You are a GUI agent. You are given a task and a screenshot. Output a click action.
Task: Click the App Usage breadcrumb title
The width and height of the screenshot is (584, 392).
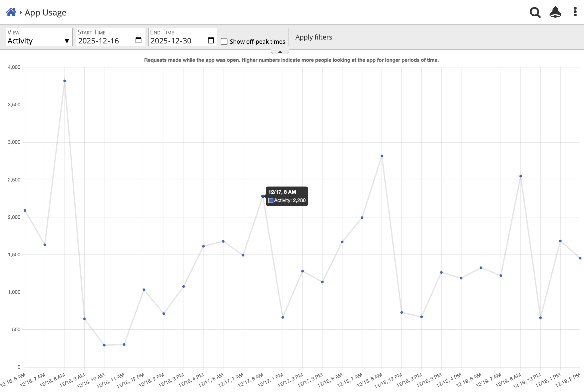pos(46,12)
